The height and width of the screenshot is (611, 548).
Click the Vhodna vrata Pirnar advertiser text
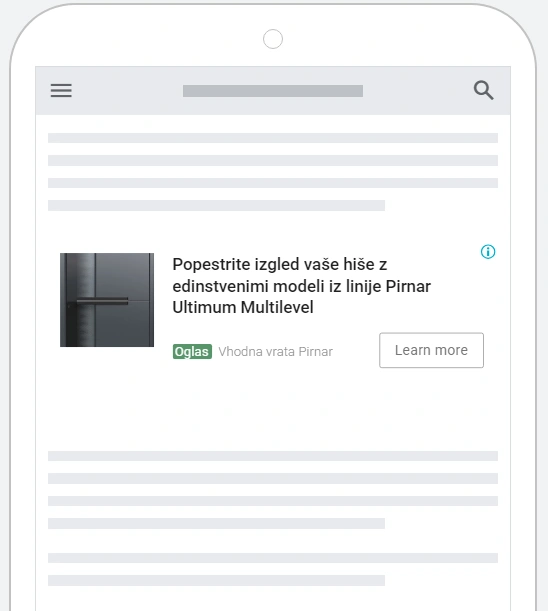pos(276,351)
